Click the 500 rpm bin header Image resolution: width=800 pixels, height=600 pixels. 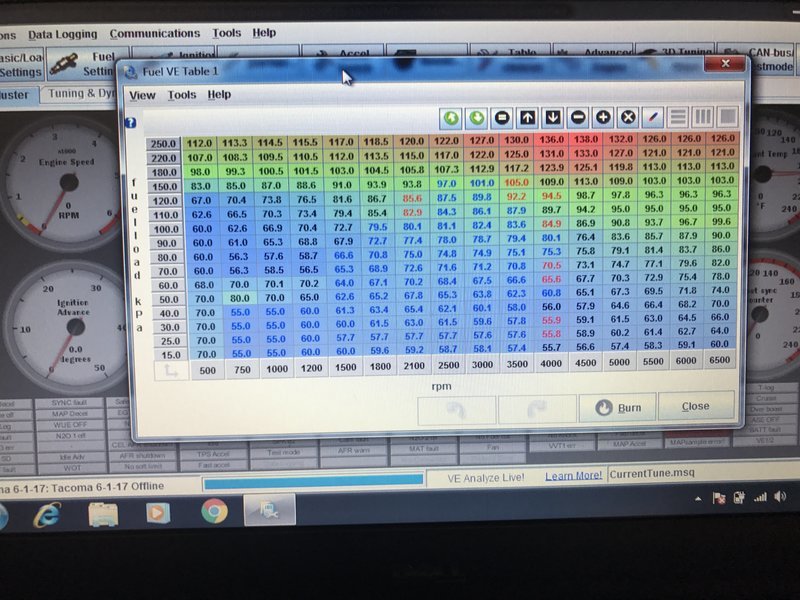coord(207,370)
